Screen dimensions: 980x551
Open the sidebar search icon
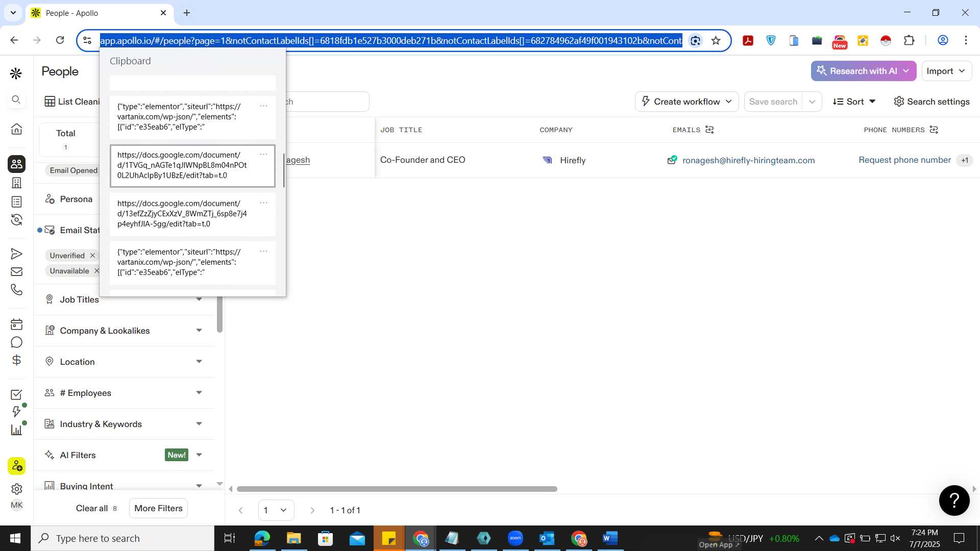point(16,99)
